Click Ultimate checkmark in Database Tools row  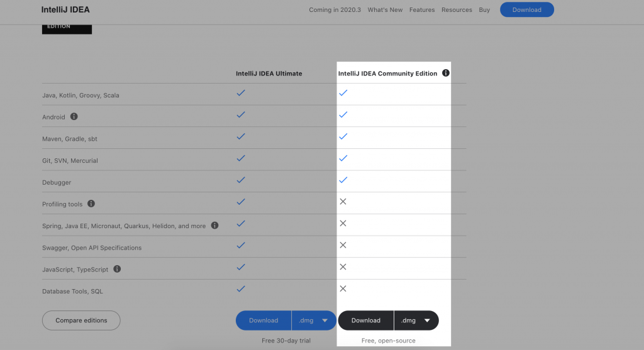241,289
